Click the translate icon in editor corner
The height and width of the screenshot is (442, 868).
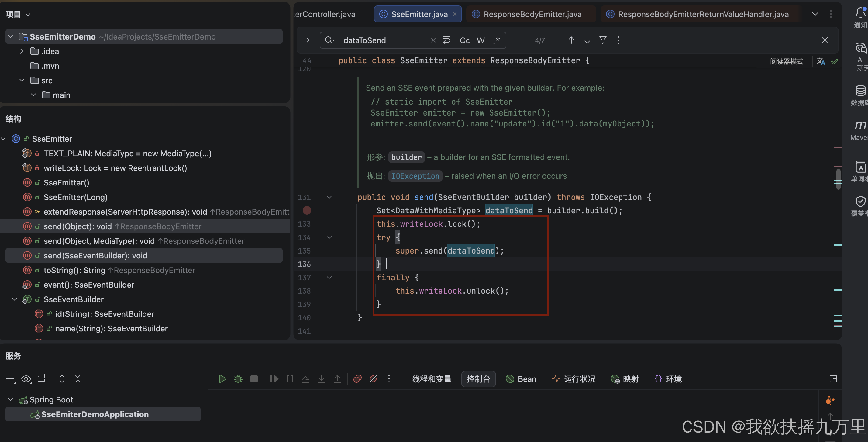[x=821, y=61]
